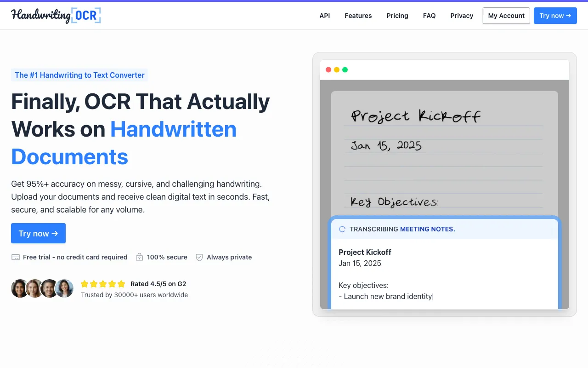Screen dimensions: 588x368
Task: Click the fourth user avatar photo
Action: point(64,288)
